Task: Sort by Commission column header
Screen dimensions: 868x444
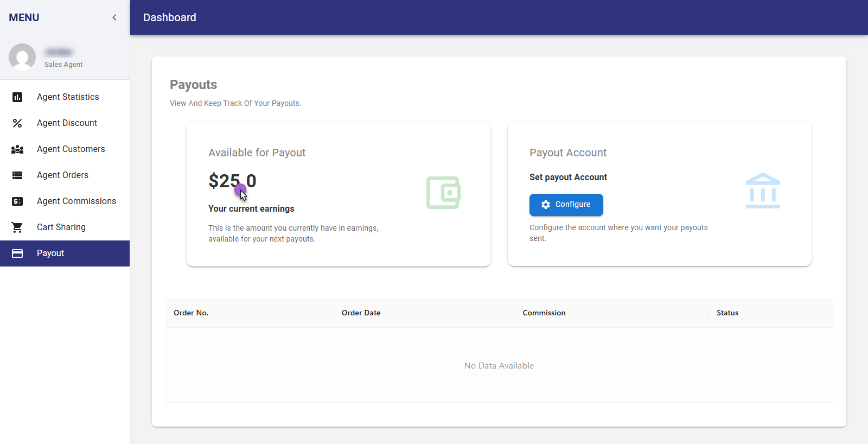Action: (544, 313)
